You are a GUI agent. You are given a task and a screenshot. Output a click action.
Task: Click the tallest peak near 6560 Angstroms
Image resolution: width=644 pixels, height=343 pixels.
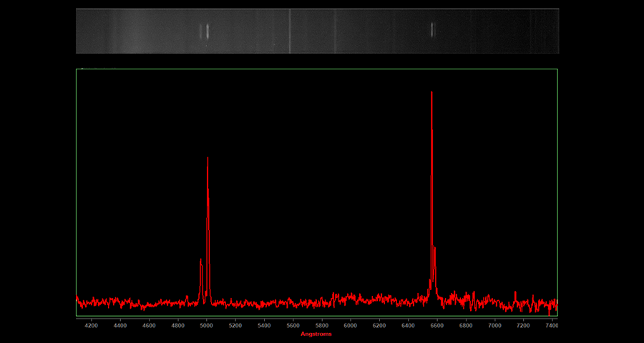431,93
